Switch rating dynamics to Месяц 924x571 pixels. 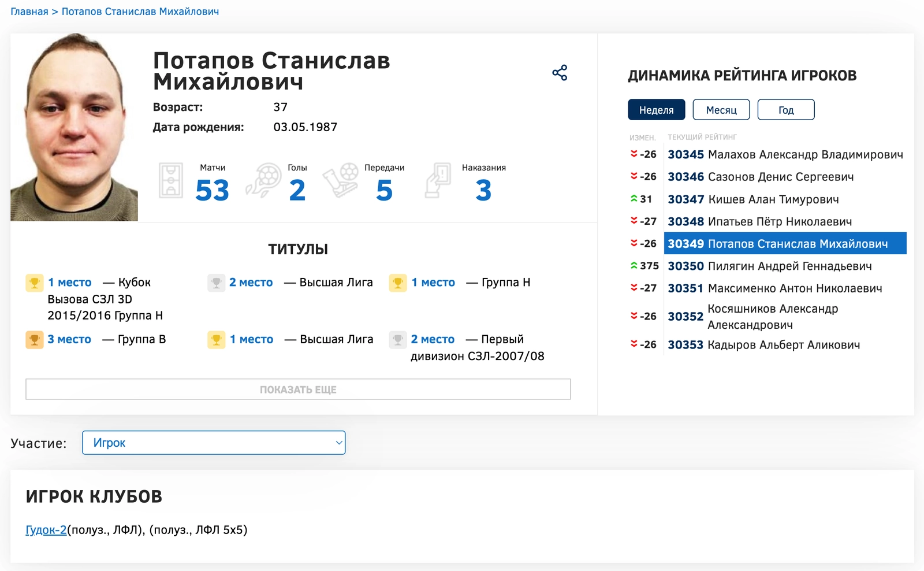coord(721,110)
